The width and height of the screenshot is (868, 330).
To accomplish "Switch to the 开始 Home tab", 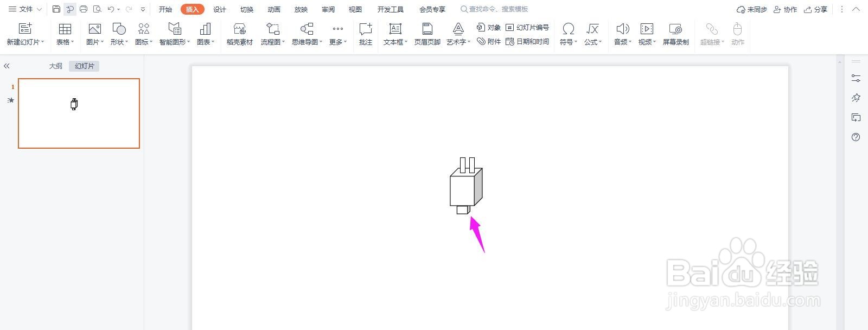I will tap(165, 9).
